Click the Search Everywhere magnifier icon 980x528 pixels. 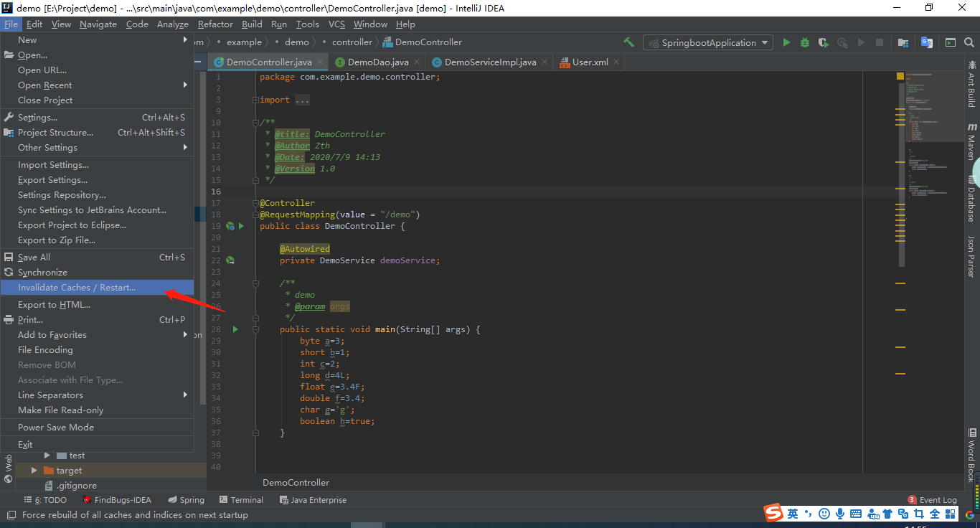point(969,42)
